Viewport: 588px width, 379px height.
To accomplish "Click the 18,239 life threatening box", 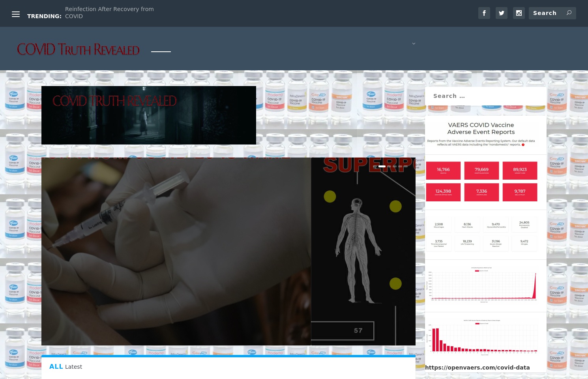I will click(467, 243).
